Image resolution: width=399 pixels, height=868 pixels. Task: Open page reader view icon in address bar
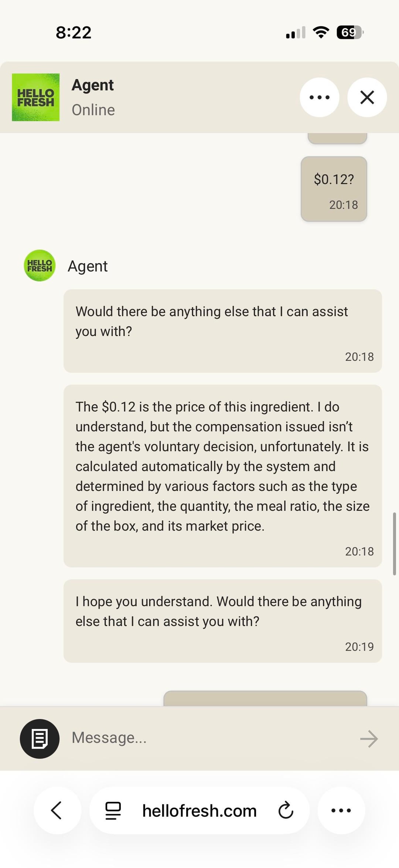(x=113, y=810)
